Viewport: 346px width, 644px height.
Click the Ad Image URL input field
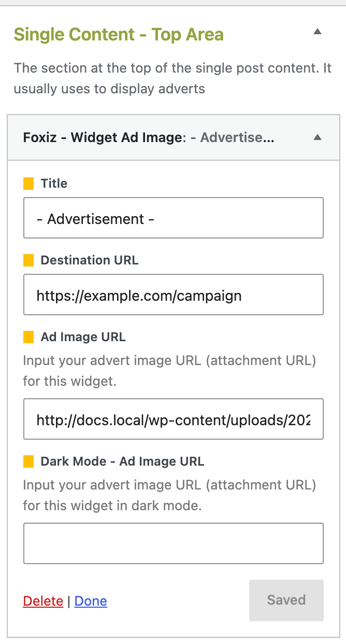pyautogui.click(x=174, y=419)
